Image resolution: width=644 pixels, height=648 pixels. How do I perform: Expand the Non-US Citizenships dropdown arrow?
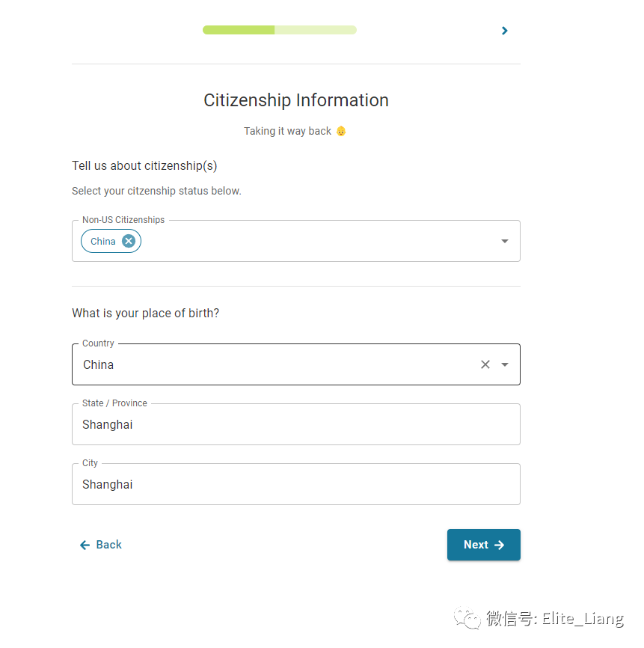pos(505,241)
